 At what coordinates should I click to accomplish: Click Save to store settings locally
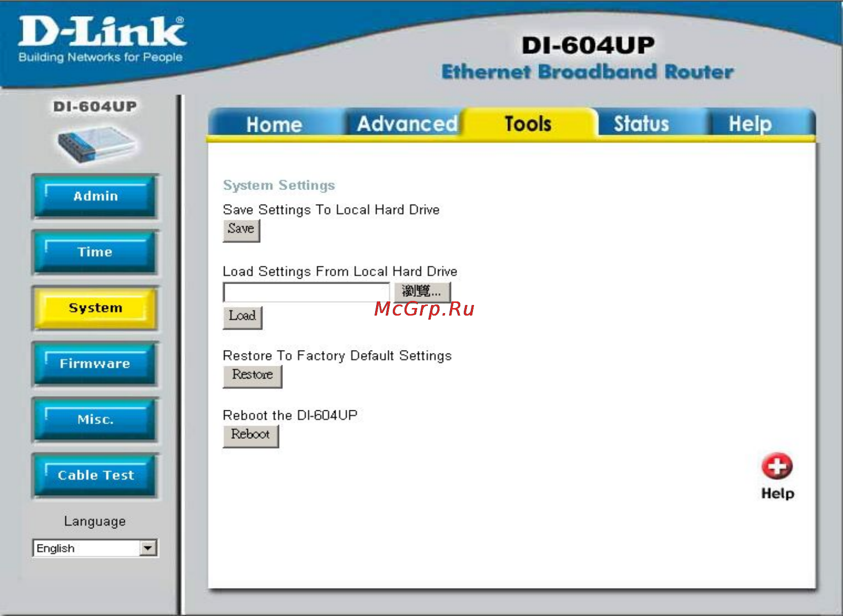241,230
